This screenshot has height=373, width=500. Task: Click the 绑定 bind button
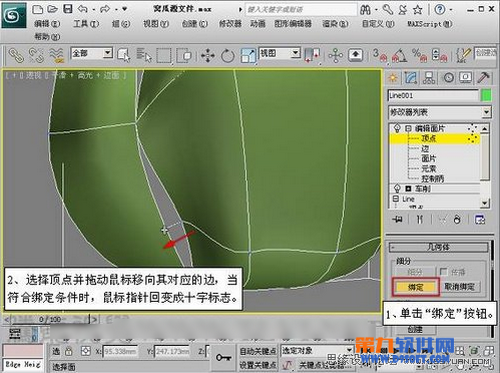pyautogui.click(x=416, y=287)
